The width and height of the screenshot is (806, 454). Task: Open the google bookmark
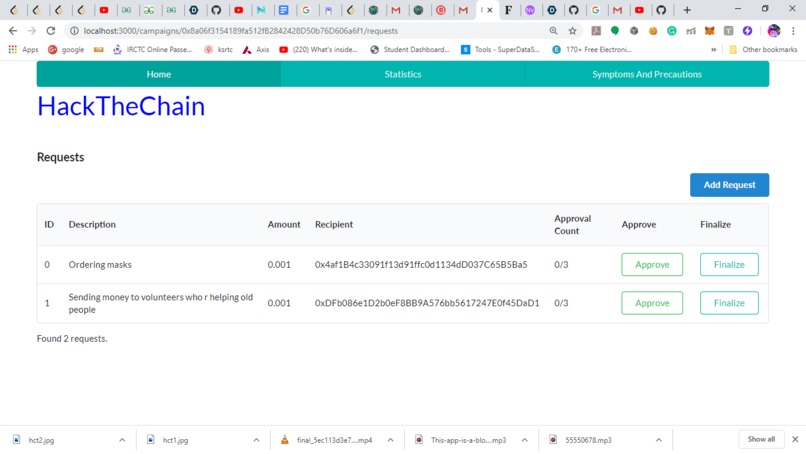pyautogui.click(x=66, y=49)
